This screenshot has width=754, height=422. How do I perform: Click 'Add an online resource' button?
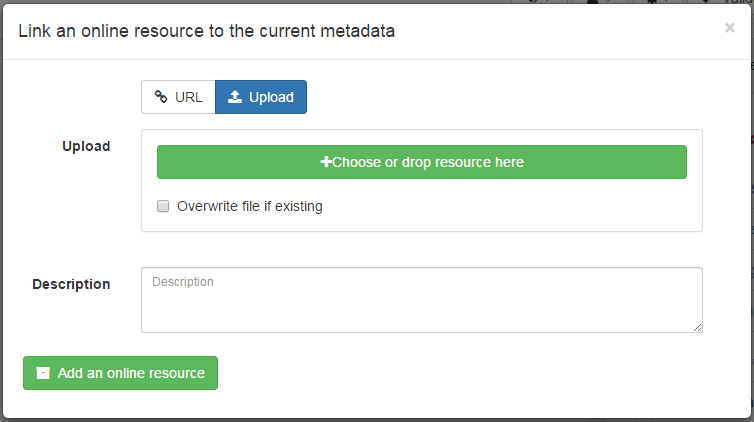[x=120, y=373]
